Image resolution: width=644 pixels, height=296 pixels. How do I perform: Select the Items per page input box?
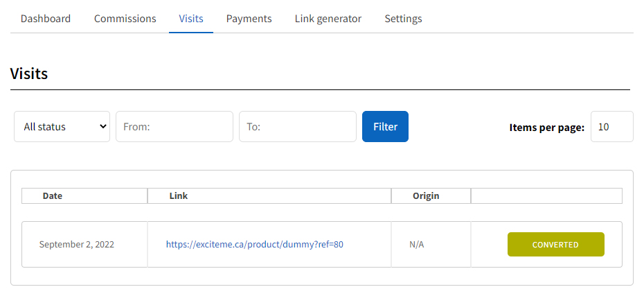tap(612, 127)
